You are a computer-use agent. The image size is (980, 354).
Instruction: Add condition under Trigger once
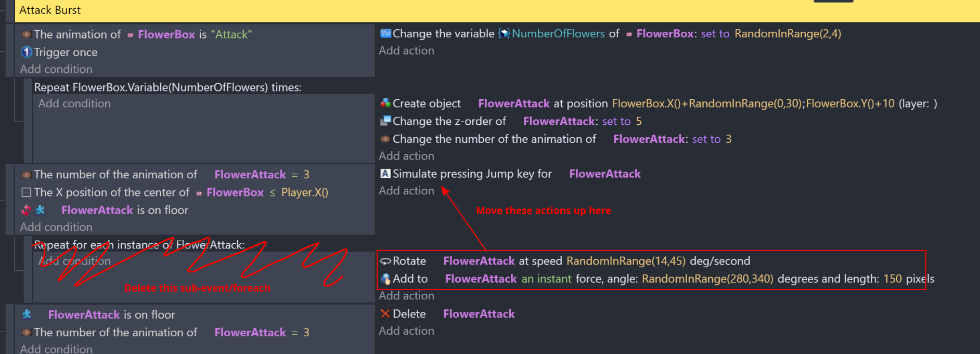click(x=56, y=69)
